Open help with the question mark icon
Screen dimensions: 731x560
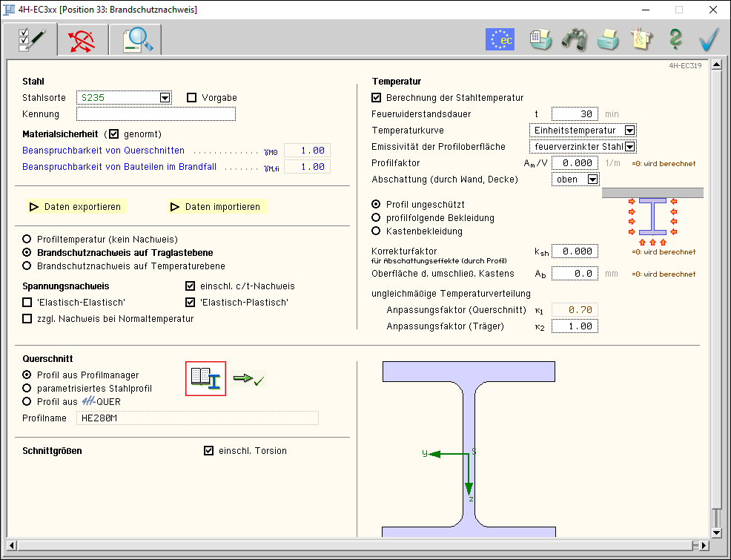pyautogui.click(x=675, y=39)
